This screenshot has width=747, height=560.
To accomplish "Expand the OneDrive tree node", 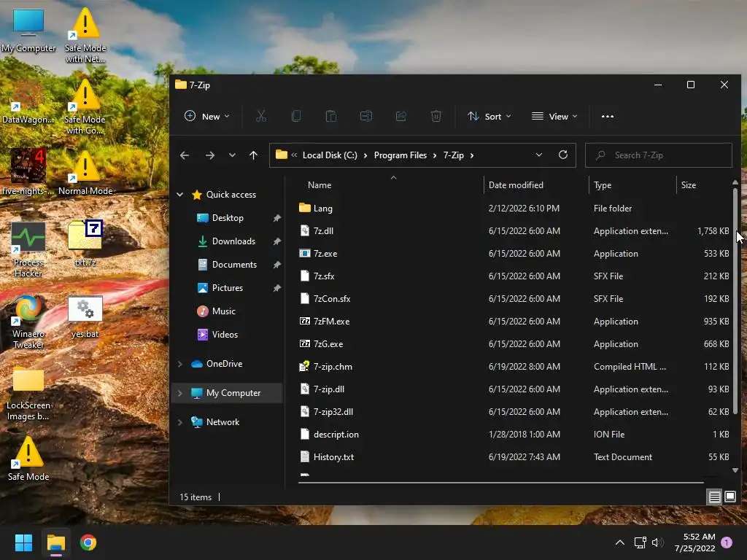I will pos(180,364).
